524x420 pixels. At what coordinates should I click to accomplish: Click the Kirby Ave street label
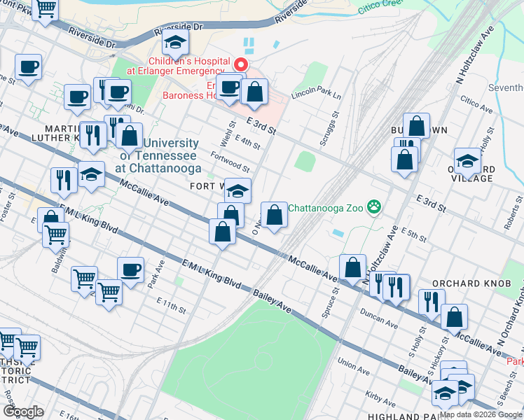380,398
